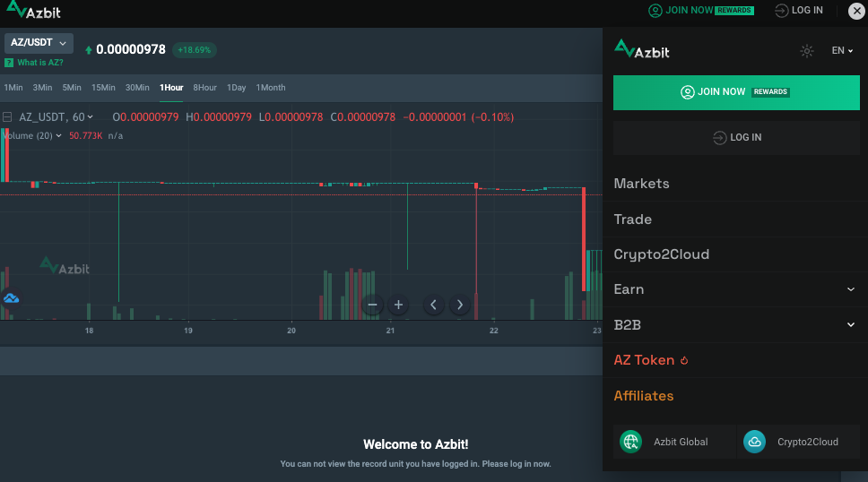
Task: Select the 15Min timeframe tab
Action: click(103, 88)
